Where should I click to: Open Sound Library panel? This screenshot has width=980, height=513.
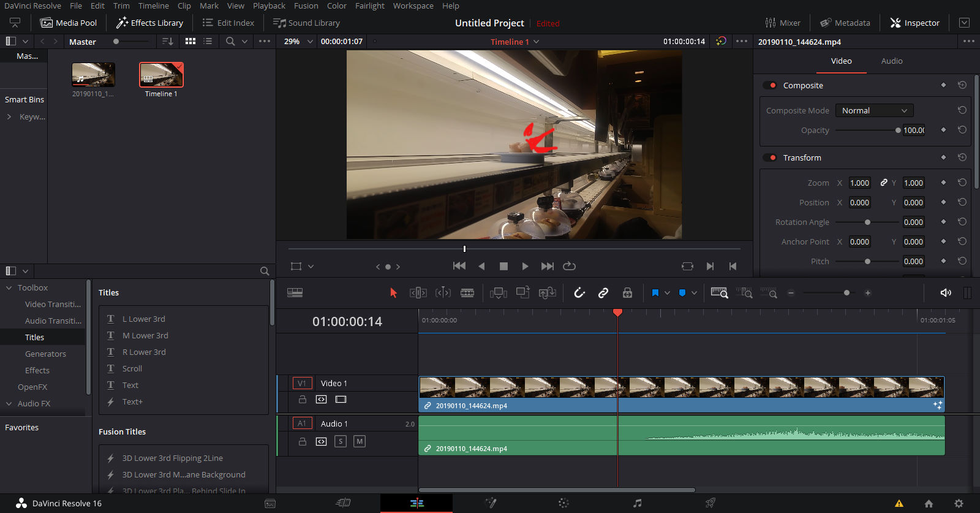(307, 23)
